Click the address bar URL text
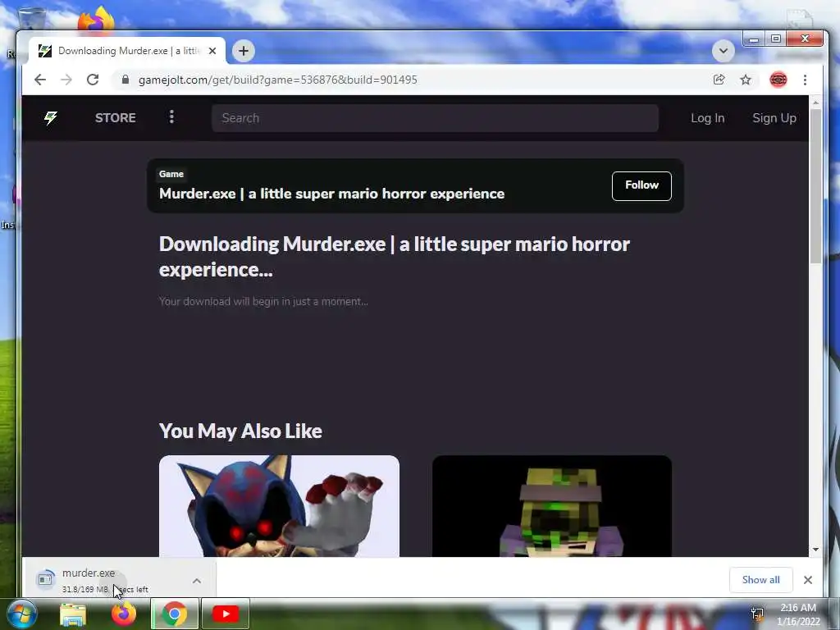 tap(277, 80)
